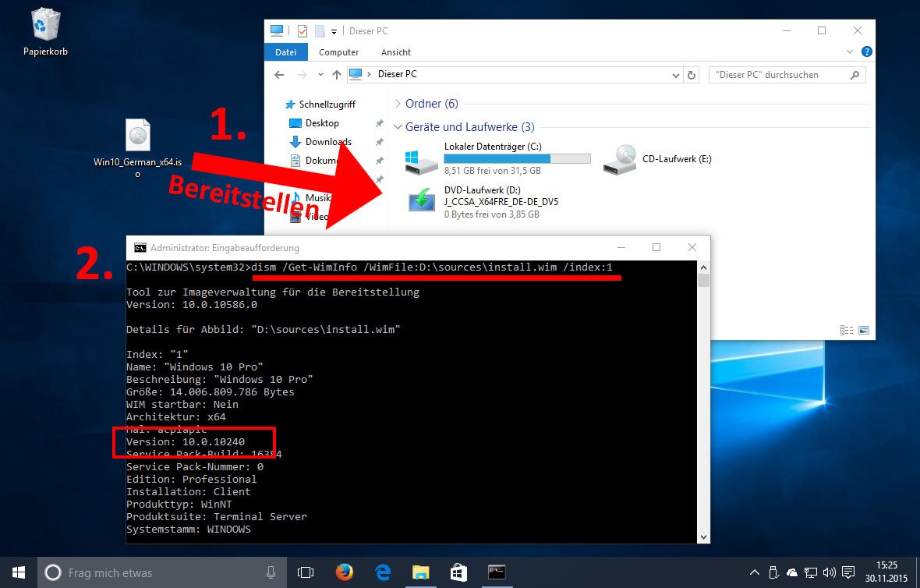The height and width of the screenshot is (588, 920).
Task: Click the up-arrow navigation button
Action: [x=336, y=75]
